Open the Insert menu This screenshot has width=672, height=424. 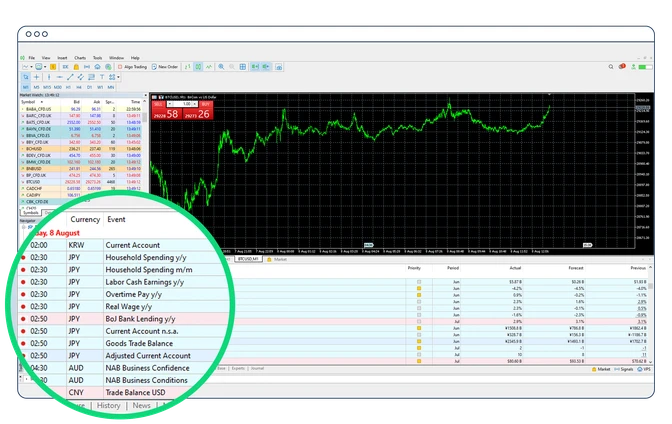coord(62,58)
